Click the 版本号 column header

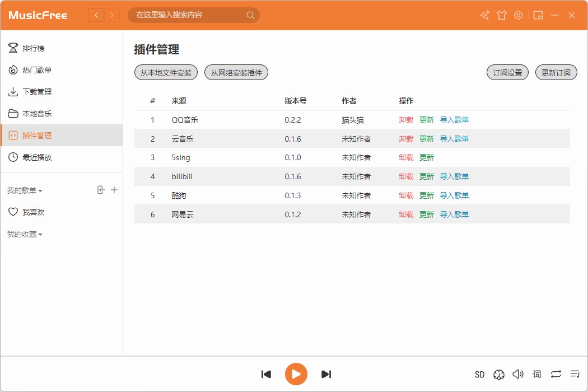pyautogui.click(x=296, y=101)
